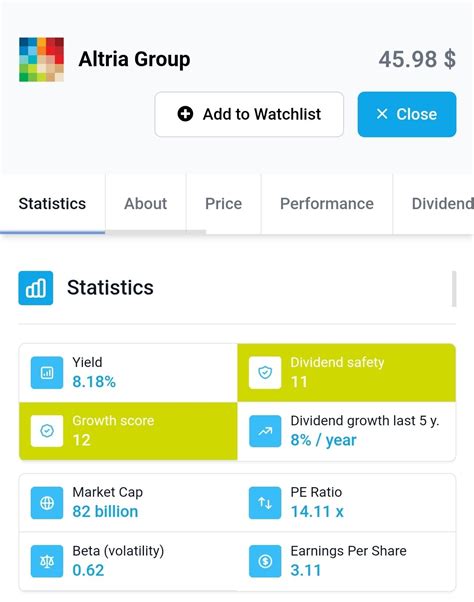474x602 pixels.
Task: Click the Dividend growth trending arrow icon
Action: (x=265, y=431)
